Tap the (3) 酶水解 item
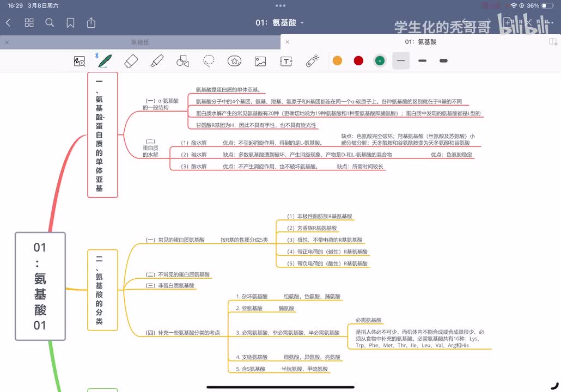The height and width of the screenshot is (392, 561). [x=193, y=166]
